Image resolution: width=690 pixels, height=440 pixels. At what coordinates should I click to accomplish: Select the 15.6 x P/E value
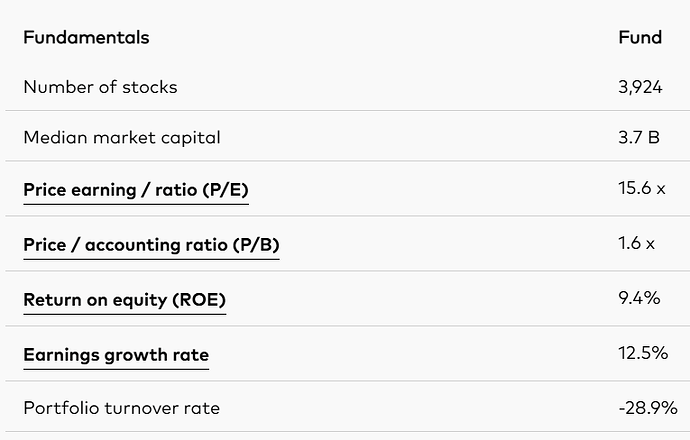tap(642, 188)
